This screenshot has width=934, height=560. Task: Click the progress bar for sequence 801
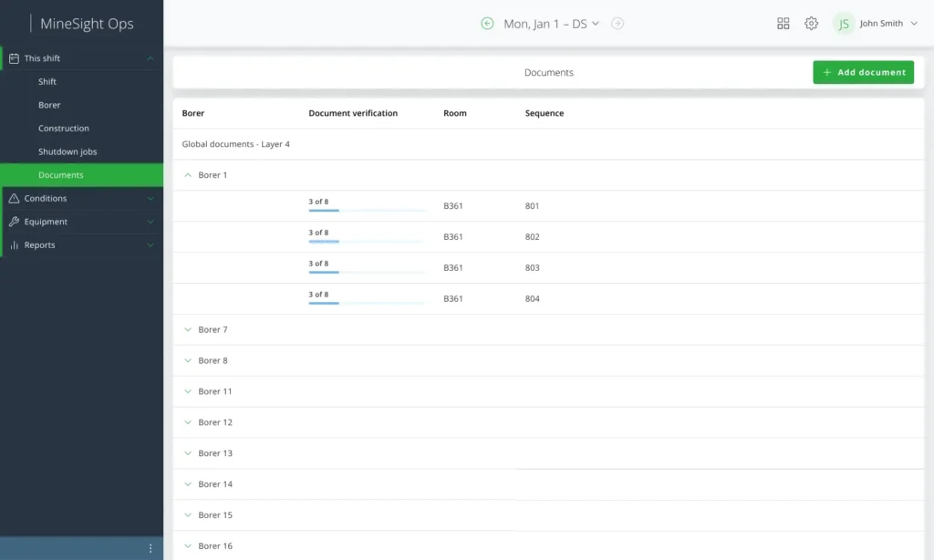367,211
